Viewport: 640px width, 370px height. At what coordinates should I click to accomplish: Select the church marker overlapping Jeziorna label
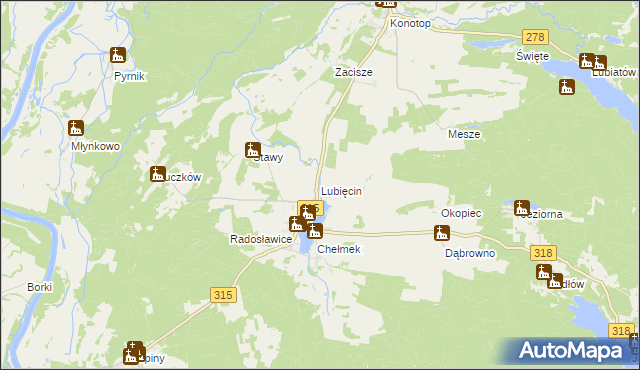pos(522,208)
